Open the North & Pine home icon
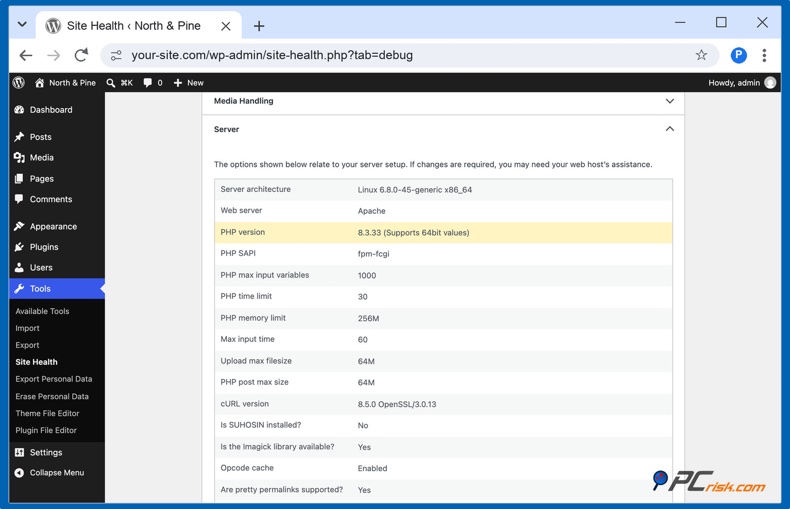This screenshot has height=509, width=790. (39, 83)
